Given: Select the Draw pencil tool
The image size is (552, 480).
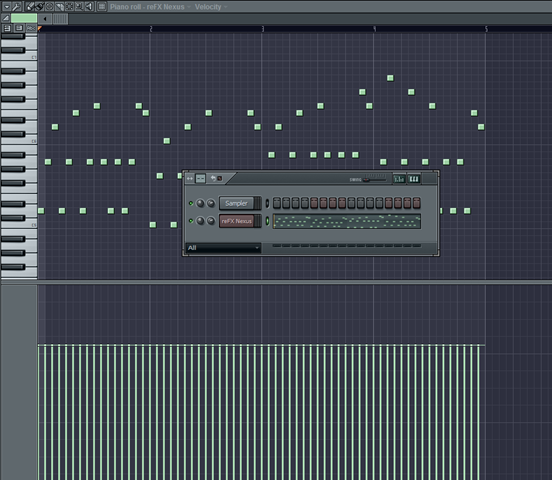Looking at the screenshot, I should 30,6.
